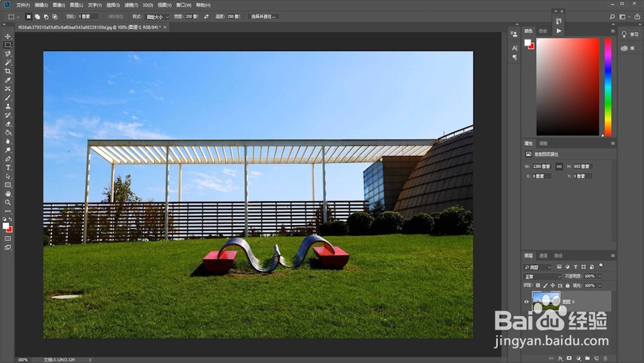The height and width of the screenshot is (363, 644).
Task: Toggle Quick Mask mode
Action: [x=8, y=239]
